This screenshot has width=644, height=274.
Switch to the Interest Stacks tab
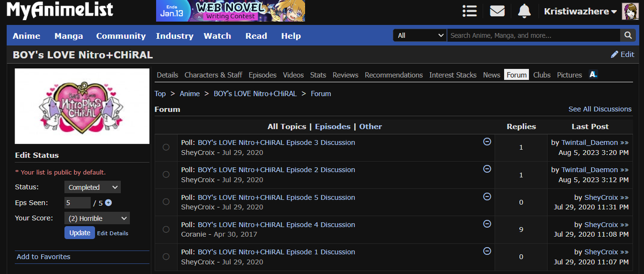tap(453, 75)
